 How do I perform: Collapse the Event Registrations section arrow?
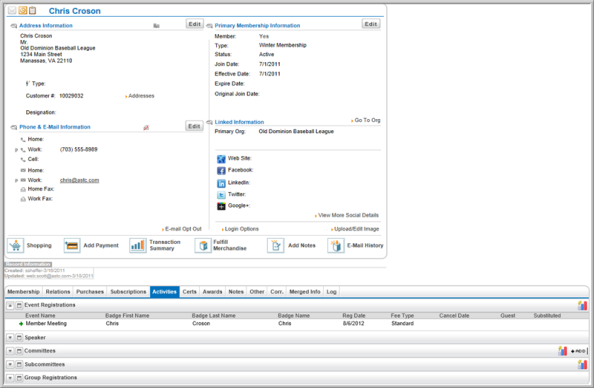click(10, 305)
